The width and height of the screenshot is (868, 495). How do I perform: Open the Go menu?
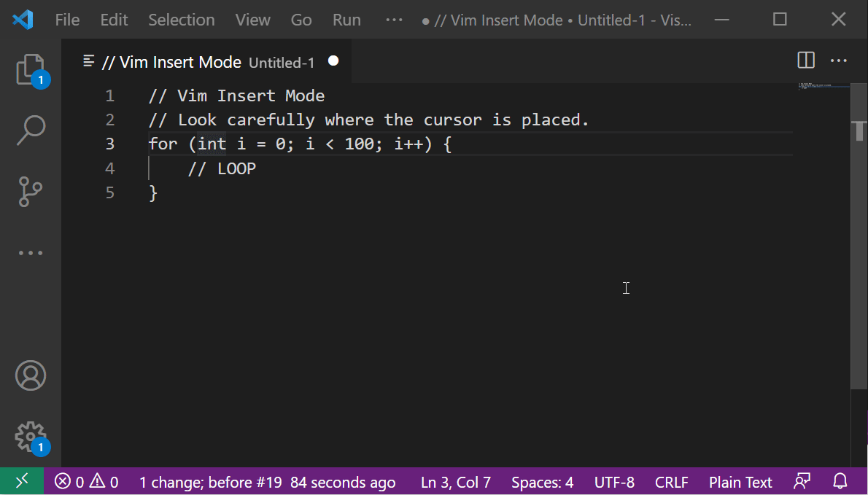point(301,20)
